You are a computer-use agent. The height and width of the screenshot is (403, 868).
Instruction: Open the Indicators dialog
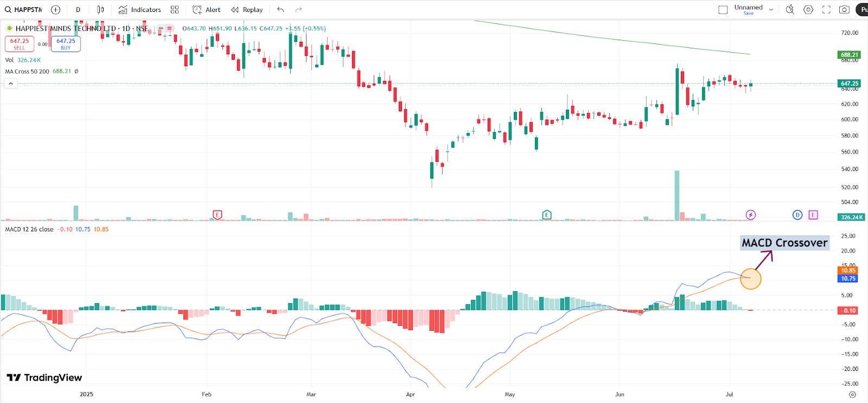point(140,10)
